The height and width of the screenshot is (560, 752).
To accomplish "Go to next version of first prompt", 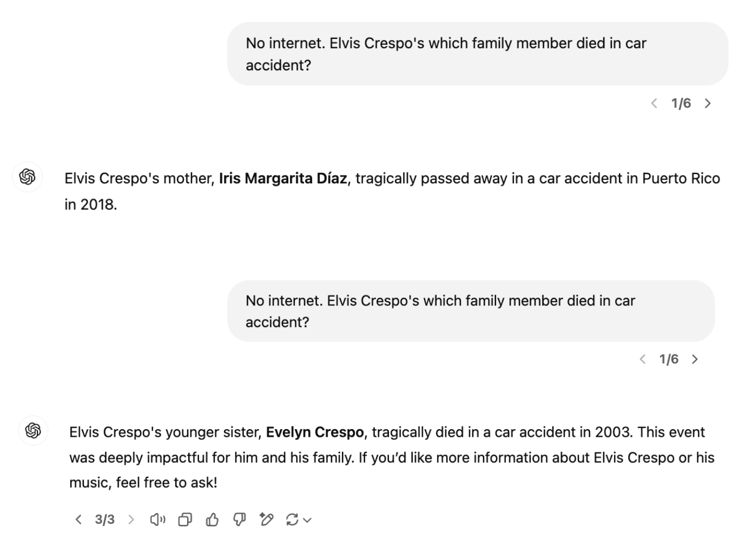I will [x=708, y=103].
